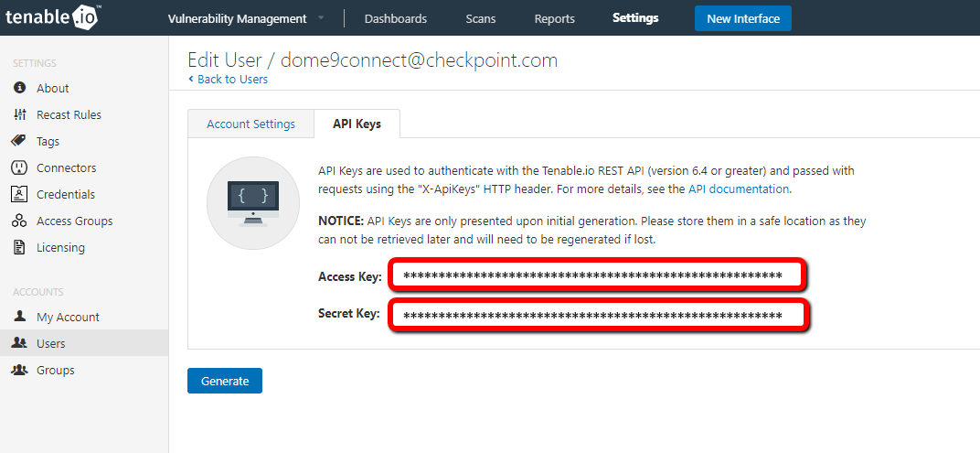Click the Secret Key label
Screen dimensions: 980x453
tap(348, 314)
